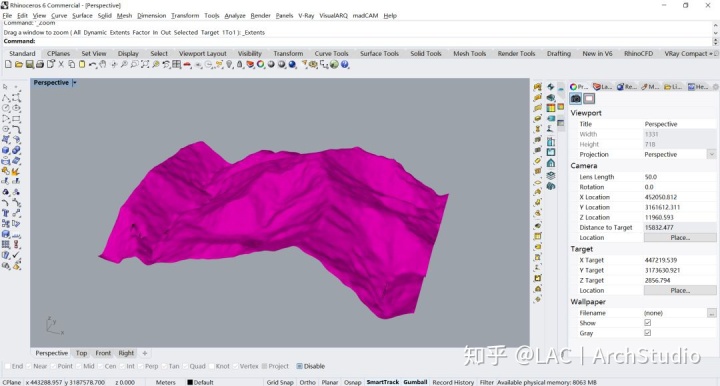
Task: Click the Target Location Place button
Action: pos(680,291)
